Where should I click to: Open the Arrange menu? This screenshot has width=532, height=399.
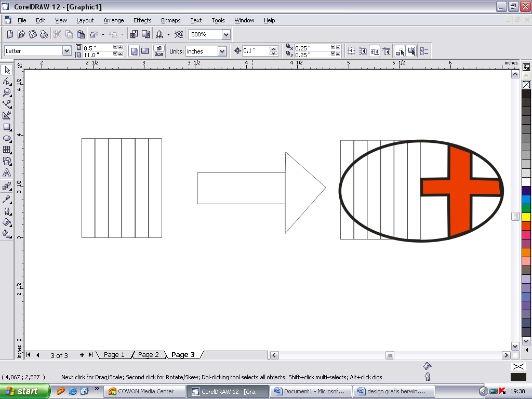point(114,20)
